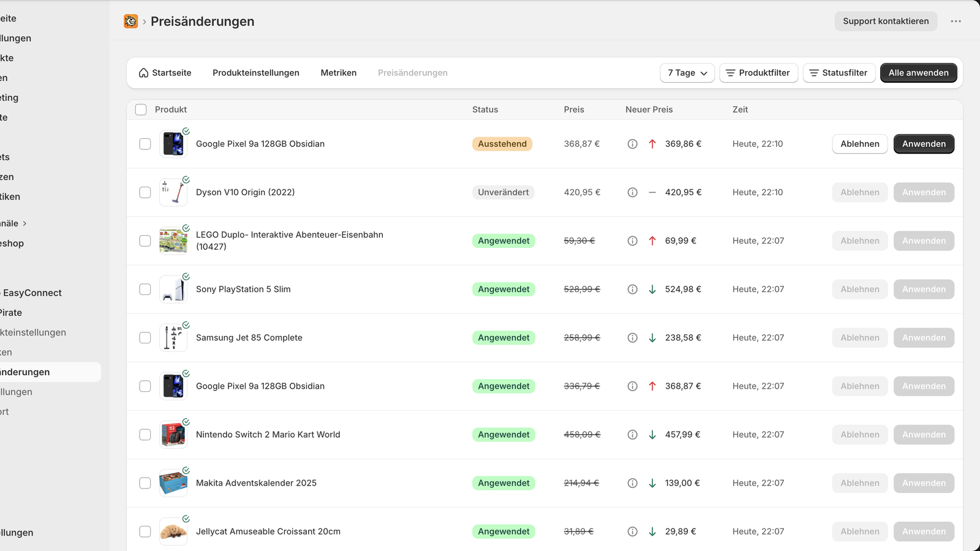Click Support kontaktieren button
This screenshot has height=551, width=980.
pyautogui.click(x=886, y=21)
